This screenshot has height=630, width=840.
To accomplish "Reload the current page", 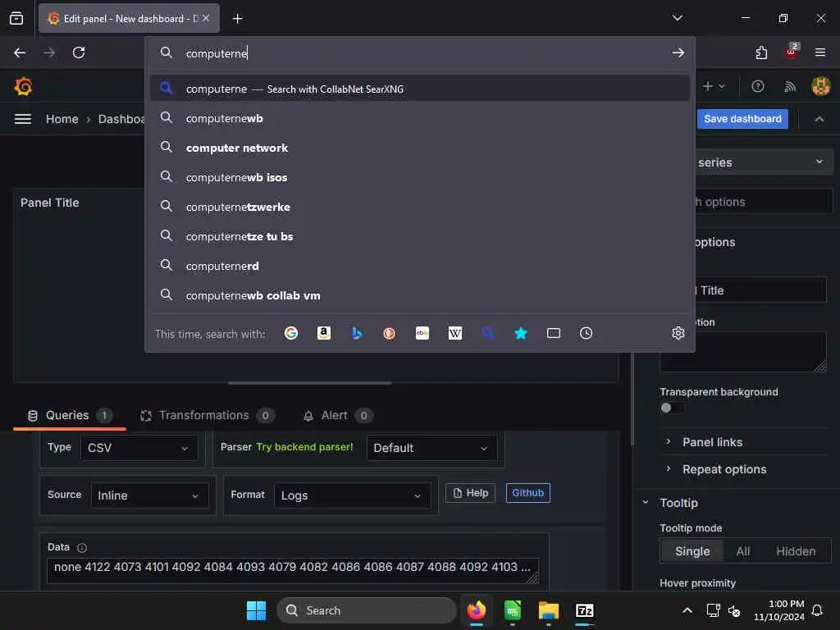I will pyautogui.click(x=79, y=52).
